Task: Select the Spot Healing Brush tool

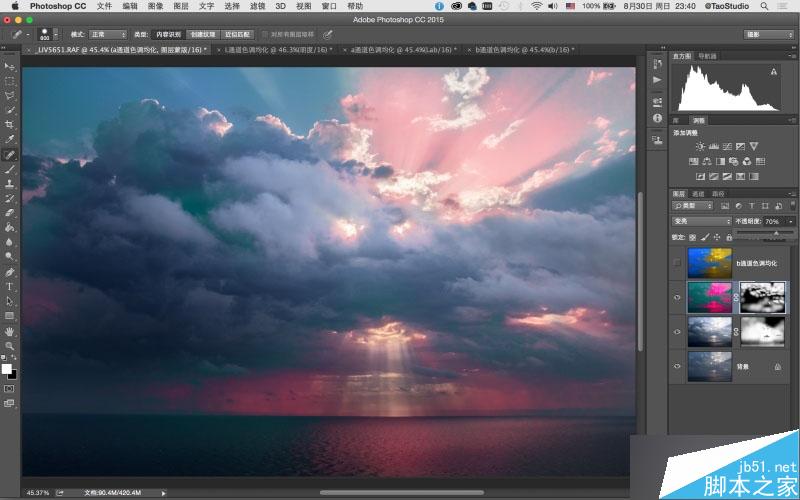Action: click(x=9, y=155)
